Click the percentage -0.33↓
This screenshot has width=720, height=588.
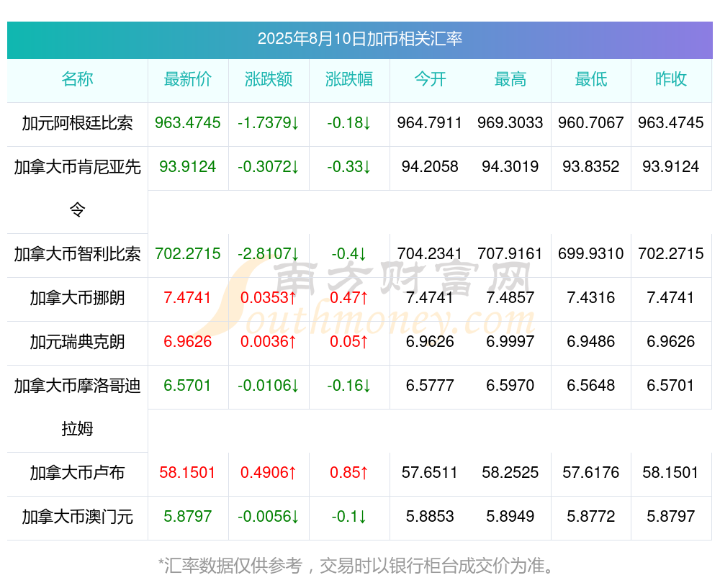point(349,167)
